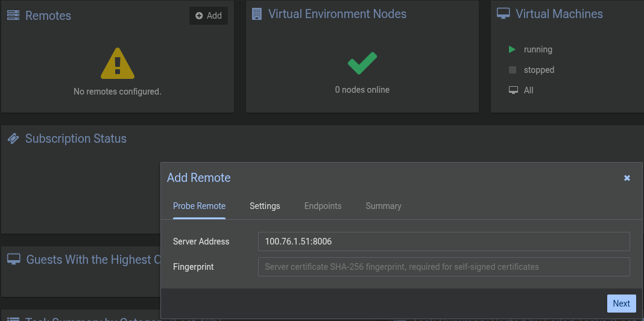Click the 'No remotes configured.' message
Image resolution: width=644 pixels, height=321 pixels.
[118, 92]
